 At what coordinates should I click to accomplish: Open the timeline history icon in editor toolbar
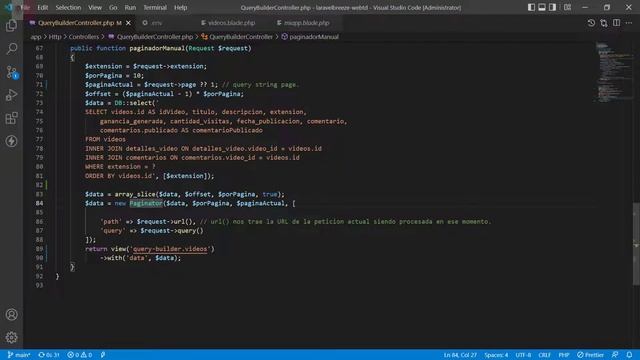point(591,23)
